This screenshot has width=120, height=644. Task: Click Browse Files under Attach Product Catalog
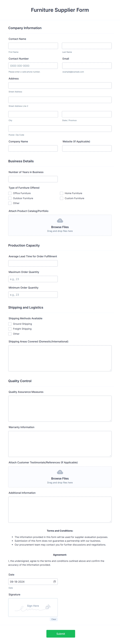[x=60, y=227]
